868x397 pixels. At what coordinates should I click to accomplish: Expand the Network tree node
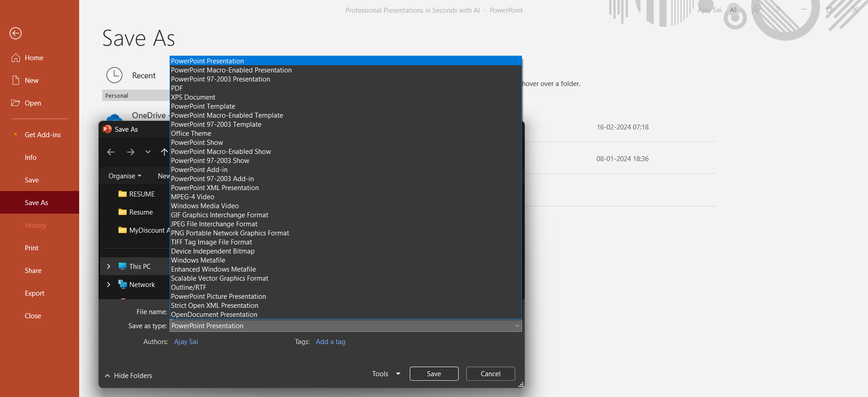click(x=109, y=284)
